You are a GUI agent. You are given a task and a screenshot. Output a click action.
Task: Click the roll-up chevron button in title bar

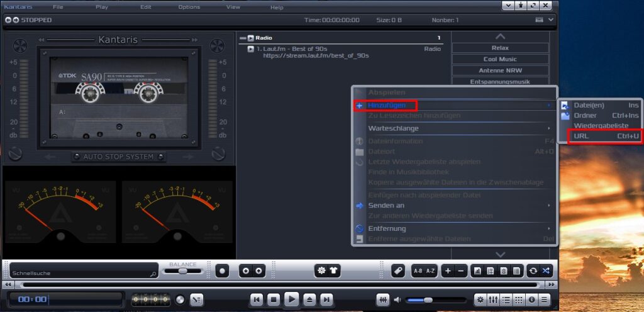tap(508, 5)
